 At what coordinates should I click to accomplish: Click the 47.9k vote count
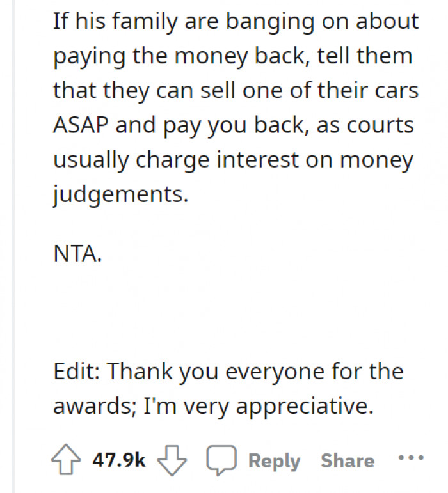119,460
